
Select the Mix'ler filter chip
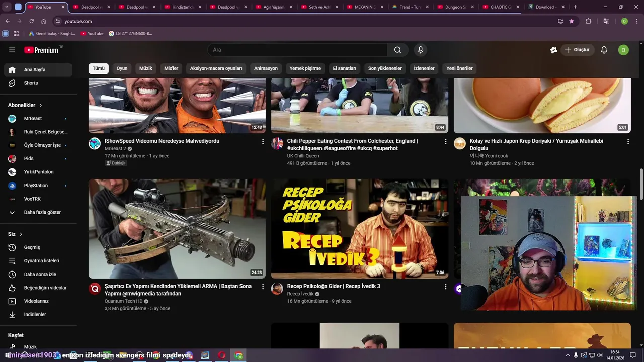click(x=171, y=68)
